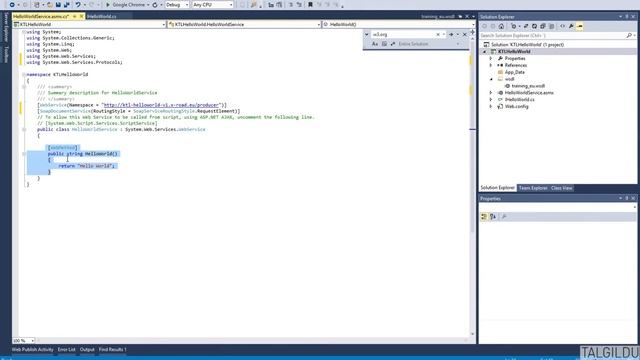This screenshot has height=360, width=640.
Task: Open the Web Publish Activity tab
Action: 32,350
